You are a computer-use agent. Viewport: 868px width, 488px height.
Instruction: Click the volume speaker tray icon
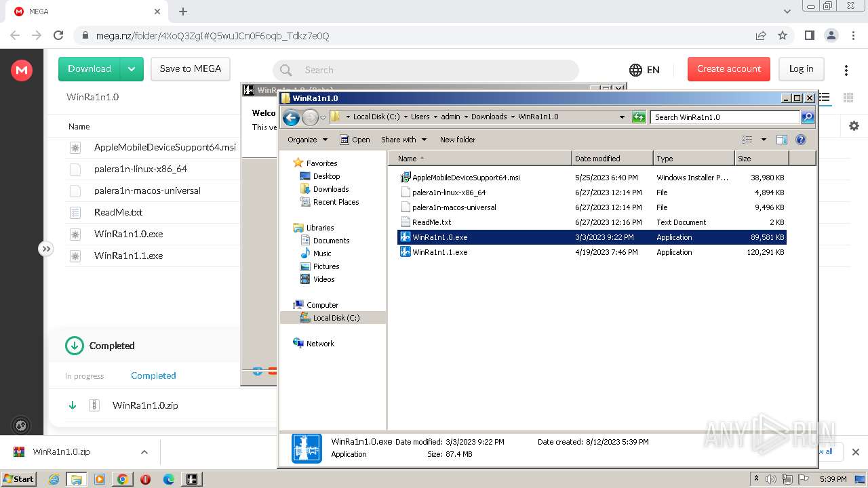coord(771,479)
